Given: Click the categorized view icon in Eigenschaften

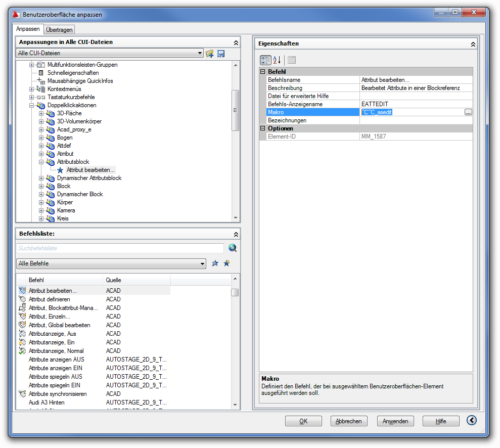Looking at the screenshot, I should 265,60.
